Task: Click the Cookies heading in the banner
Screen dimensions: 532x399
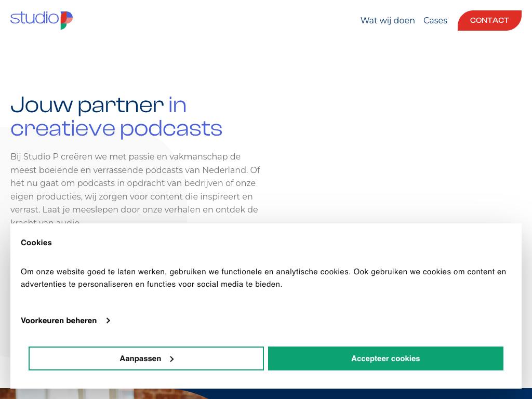Action: point(36,243)
